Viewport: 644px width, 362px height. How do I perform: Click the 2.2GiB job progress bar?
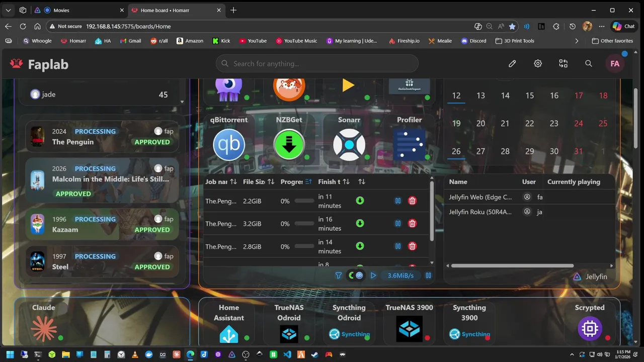pyautogui.click(x=304, y=201)
